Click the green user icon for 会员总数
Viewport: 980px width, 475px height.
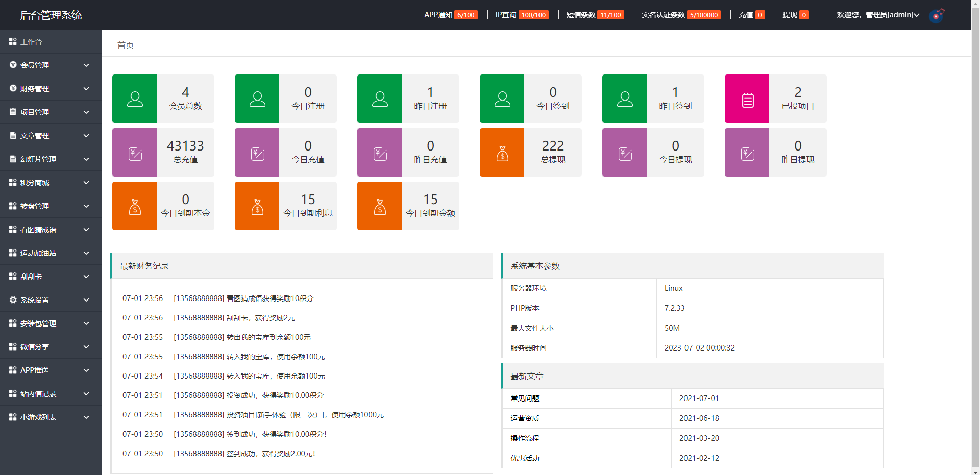click(135, 99)
